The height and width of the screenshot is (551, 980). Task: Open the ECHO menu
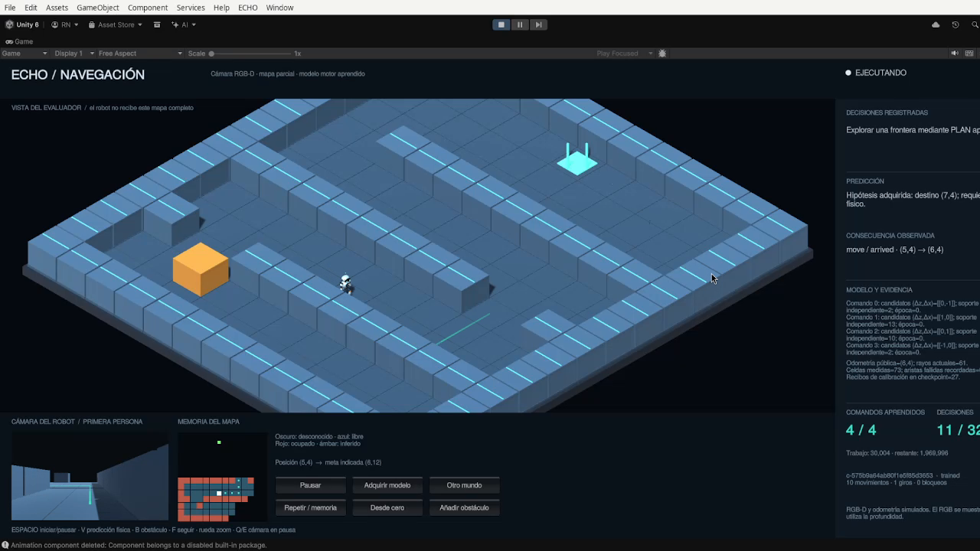click(x=248, y=8)
